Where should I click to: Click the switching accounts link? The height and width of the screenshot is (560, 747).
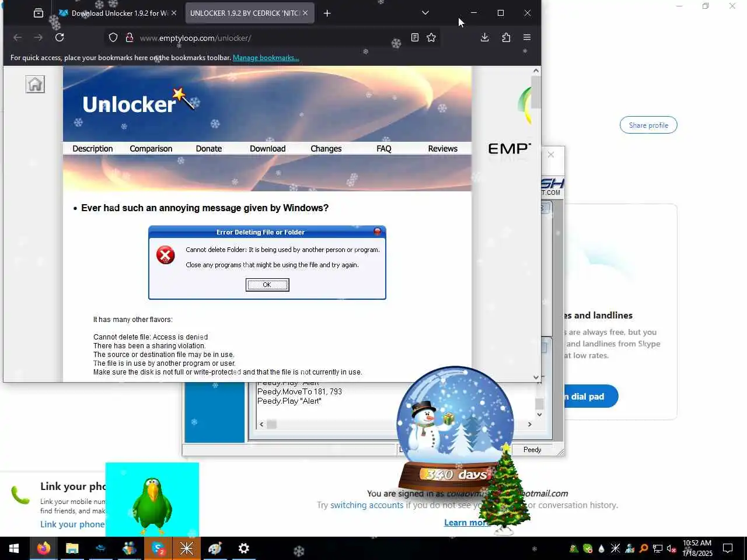click(x=366, y=505)
